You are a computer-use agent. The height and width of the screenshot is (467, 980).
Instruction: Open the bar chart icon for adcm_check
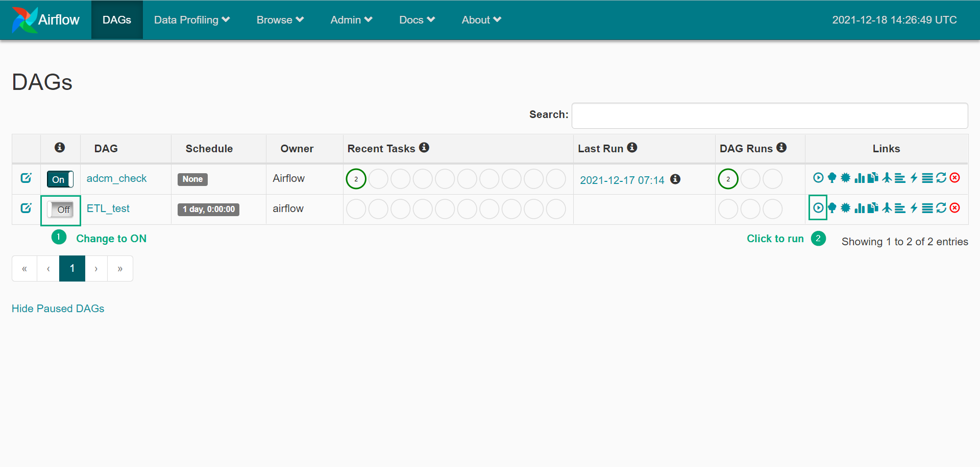860,178
